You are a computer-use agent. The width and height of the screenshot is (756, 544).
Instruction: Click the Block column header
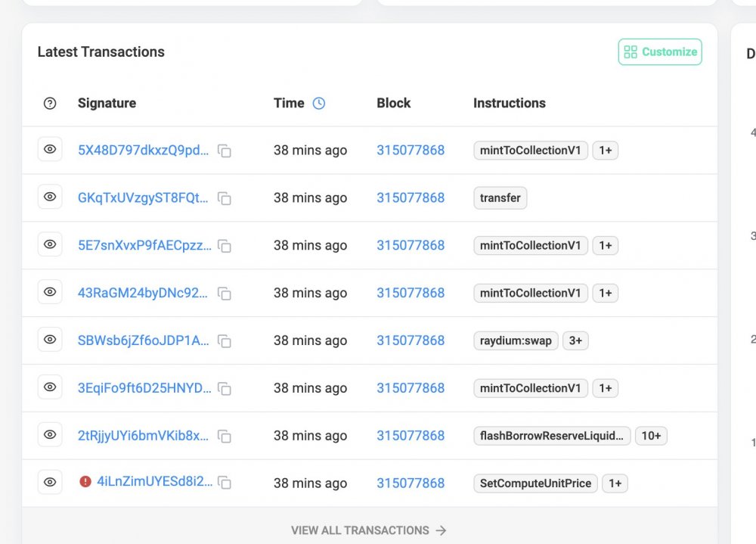tap(393, 104)
